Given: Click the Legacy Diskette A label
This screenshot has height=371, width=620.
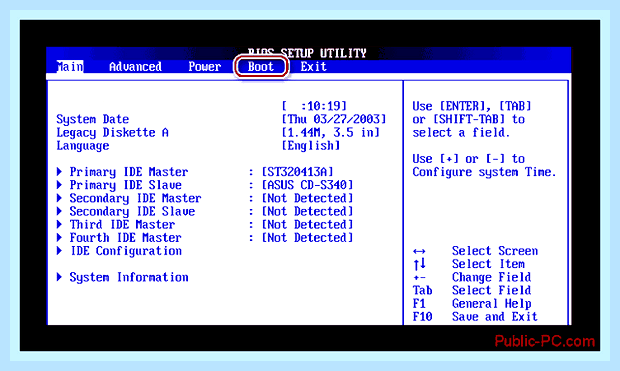Looking at the screenshot, I should tap(112, 132).
